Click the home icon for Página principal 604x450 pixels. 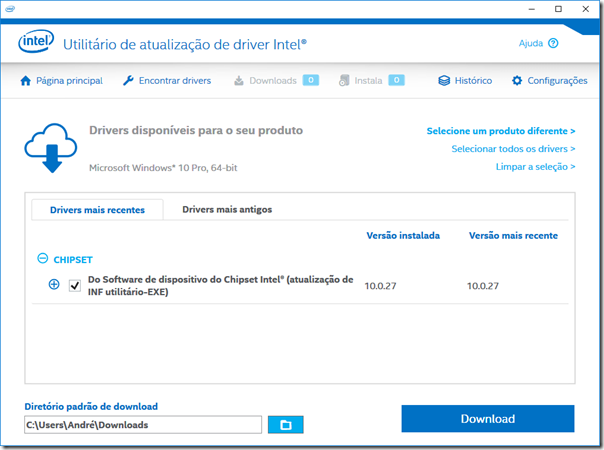pos(25,81)
